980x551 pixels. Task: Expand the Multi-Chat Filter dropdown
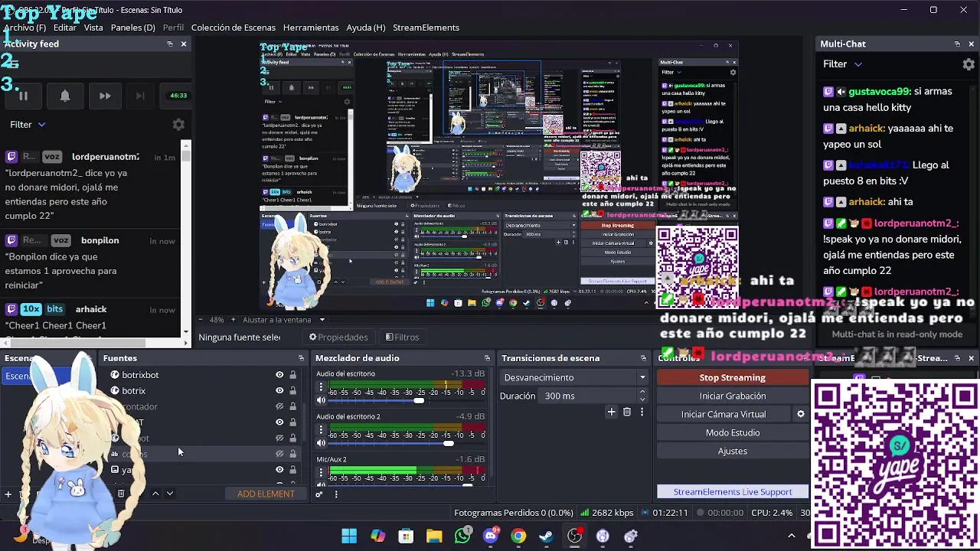[x=842, y=64]
